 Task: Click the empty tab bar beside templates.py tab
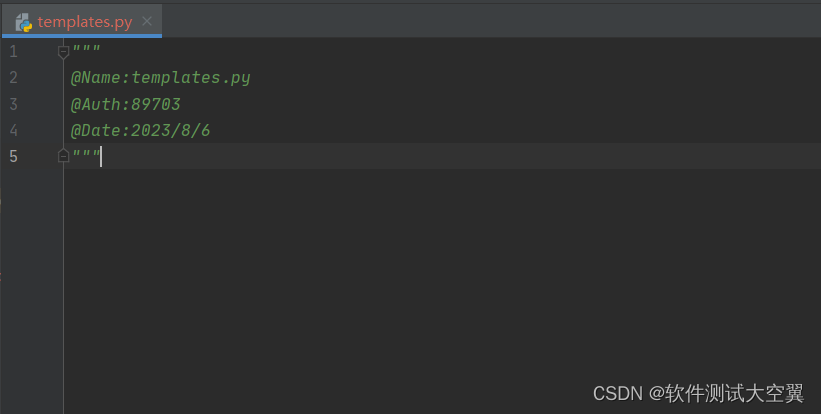point(491,21)
